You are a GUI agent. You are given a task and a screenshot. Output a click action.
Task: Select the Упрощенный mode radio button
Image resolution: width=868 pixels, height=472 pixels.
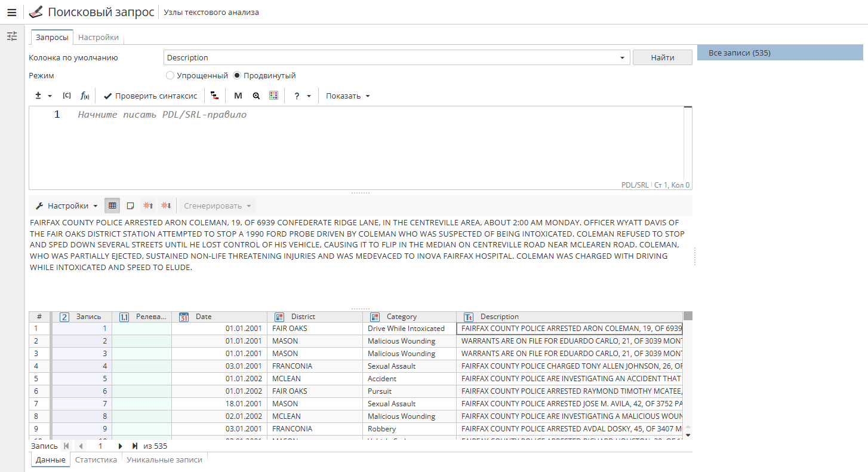tap(170, 76)
